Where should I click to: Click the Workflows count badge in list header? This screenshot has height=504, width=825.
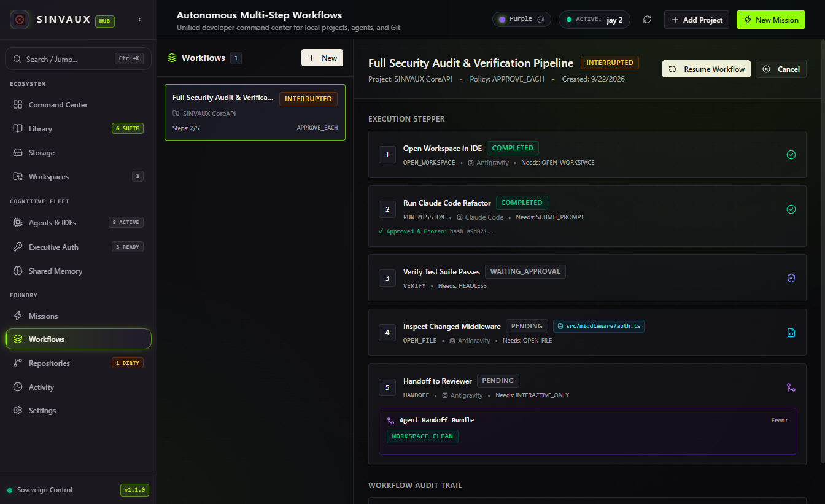236,58
